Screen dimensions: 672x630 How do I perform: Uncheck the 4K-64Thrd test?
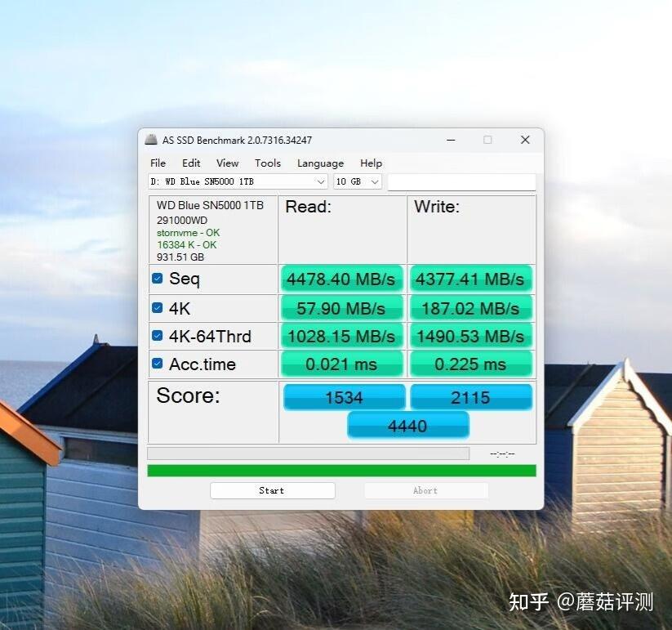(157, 336)
